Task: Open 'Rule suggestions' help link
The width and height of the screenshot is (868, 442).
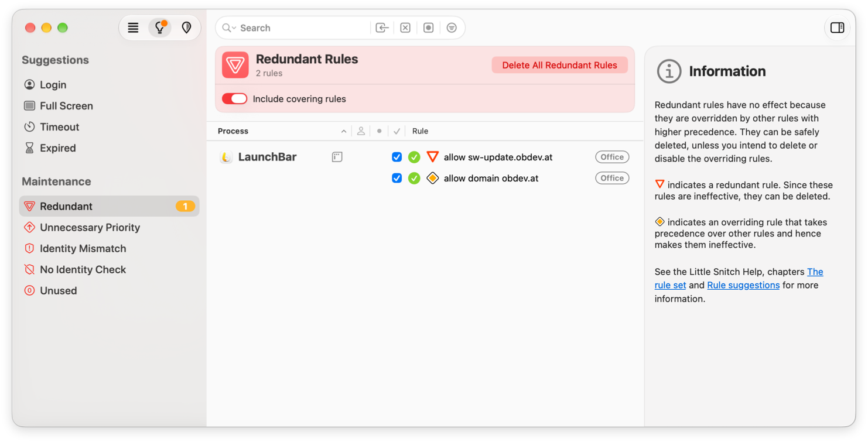Action: [743, 285]
